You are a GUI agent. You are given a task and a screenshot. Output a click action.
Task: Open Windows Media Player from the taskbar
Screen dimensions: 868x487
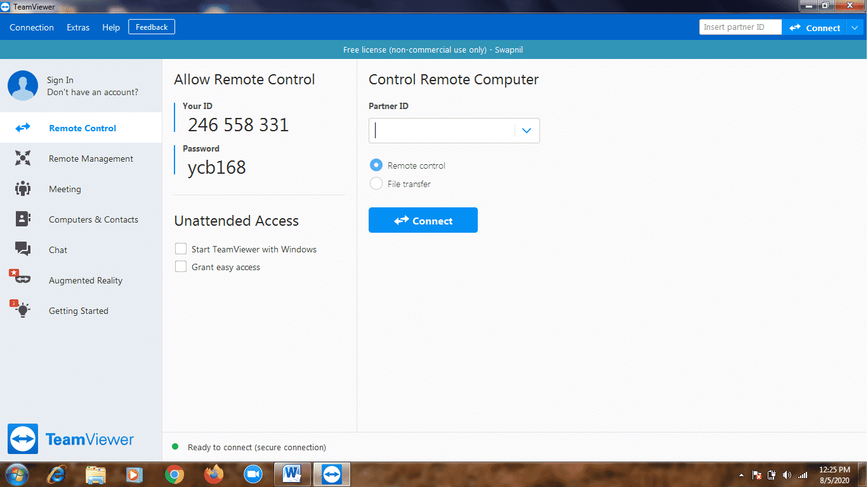click(x=134, y=474)
